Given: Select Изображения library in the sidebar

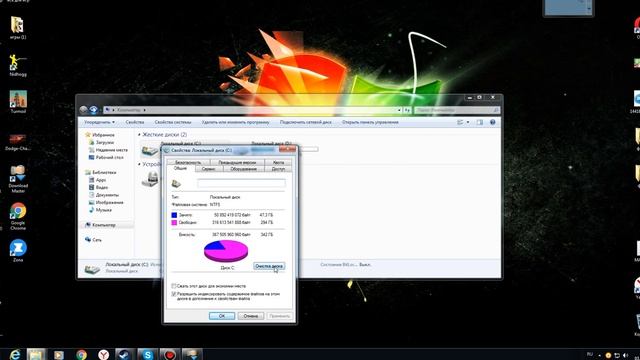Looking at the screenshot, I should click(x=106, y=202).
